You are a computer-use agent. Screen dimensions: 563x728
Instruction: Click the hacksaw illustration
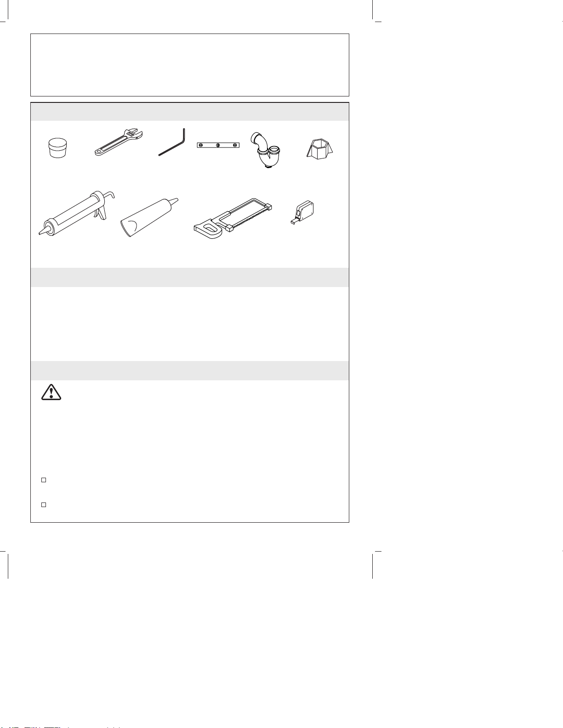(233, 219)
